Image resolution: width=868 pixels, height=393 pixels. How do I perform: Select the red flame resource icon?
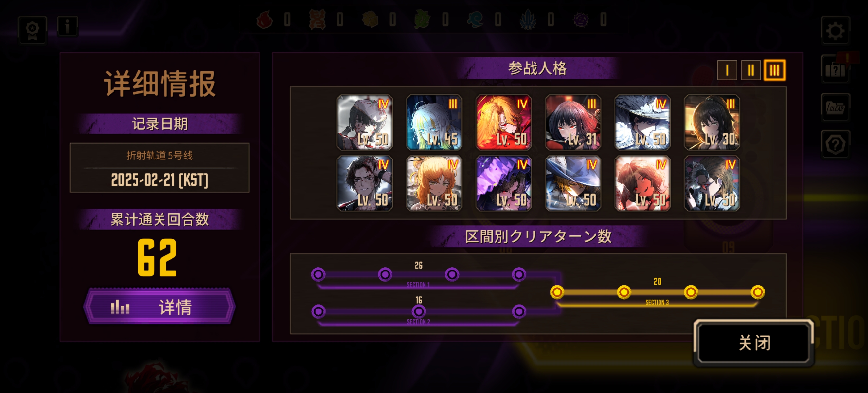(264, 20)
